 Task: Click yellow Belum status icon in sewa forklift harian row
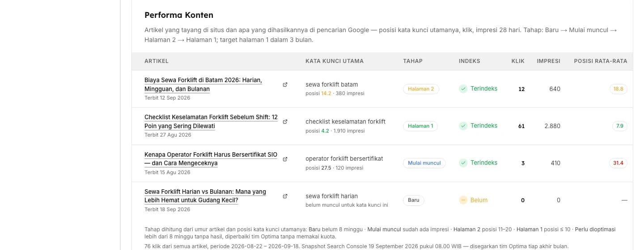coord(463,200)
